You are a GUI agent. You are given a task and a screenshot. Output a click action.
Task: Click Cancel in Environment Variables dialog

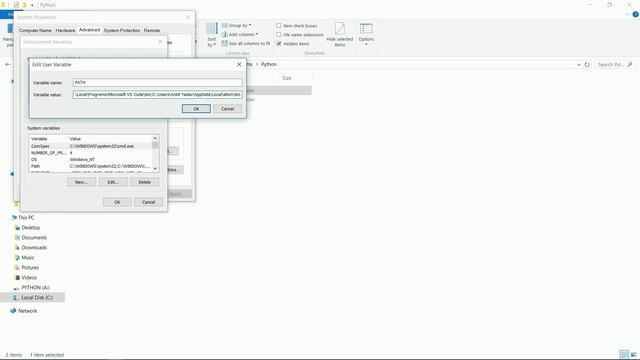tap(149, 202)
